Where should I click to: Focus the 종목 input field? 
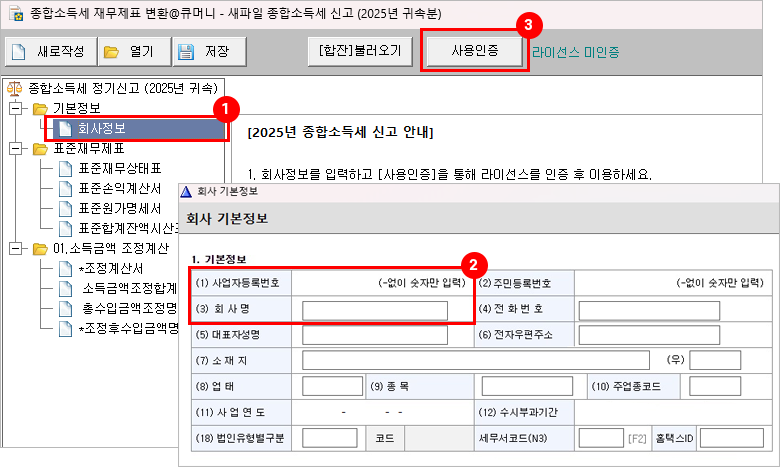click(527, 386)
